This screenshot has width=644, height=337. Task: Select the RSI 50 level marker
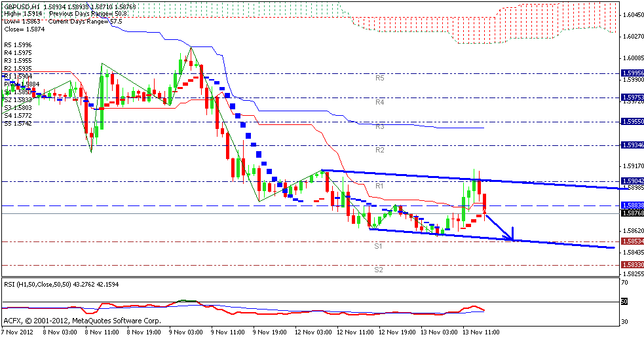[624, 301]
